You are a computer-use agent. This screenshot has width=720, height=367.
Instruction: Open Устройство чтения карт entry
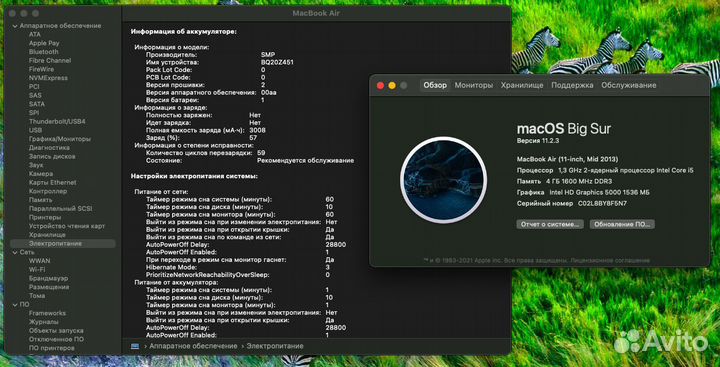(x=67, y=226)
